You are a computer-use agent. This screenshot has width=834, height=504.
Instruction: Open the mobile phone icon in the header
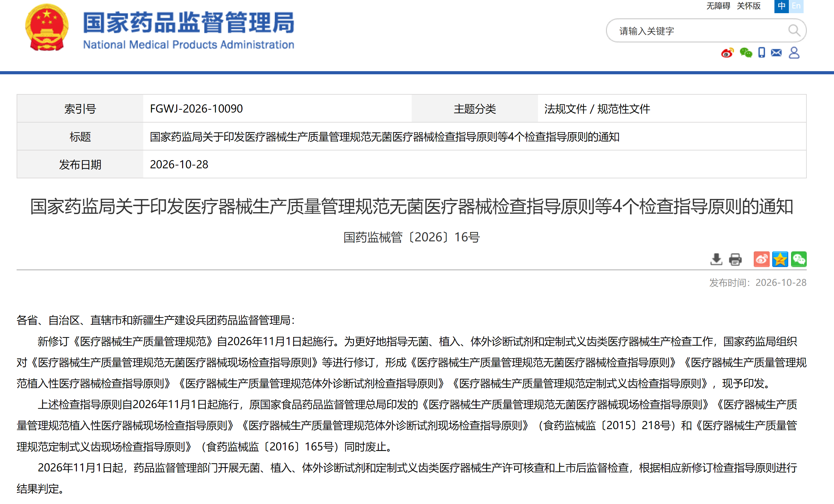[x=762, y=52]
